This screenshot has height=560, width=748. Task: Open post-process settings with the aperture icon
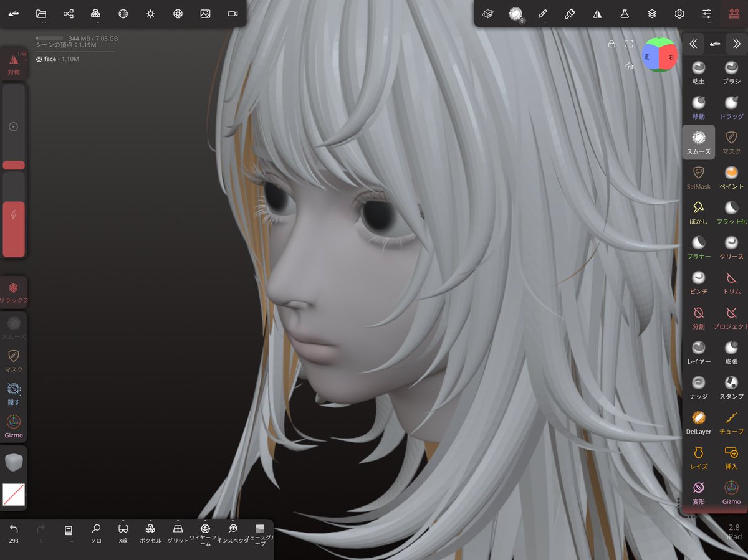[x=178, y=13]
